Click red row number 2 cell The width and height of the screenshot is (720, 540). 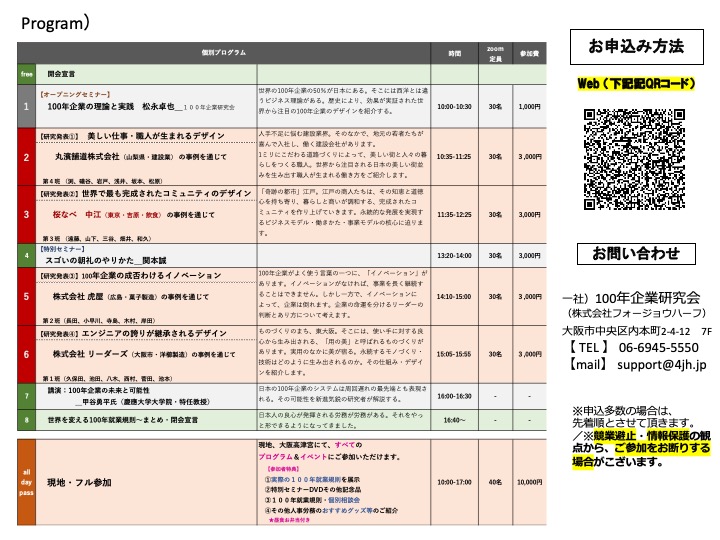click(x=27, y=157)
